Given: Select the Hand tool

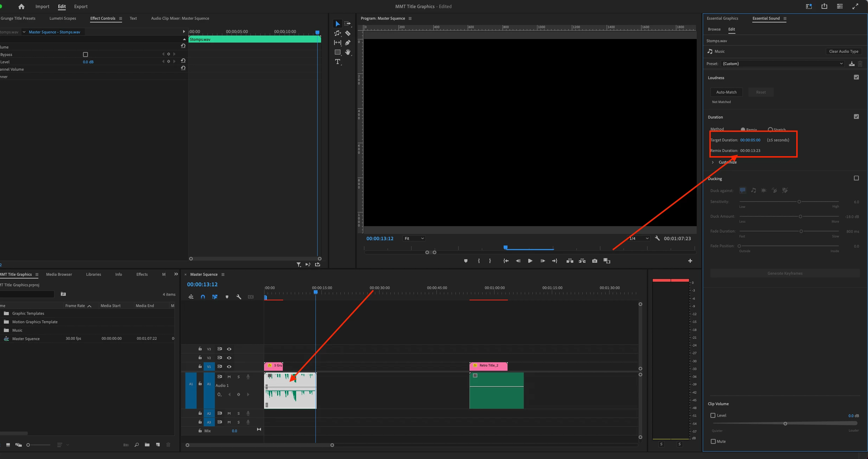Looking at the screenshot, I should 348,52.
